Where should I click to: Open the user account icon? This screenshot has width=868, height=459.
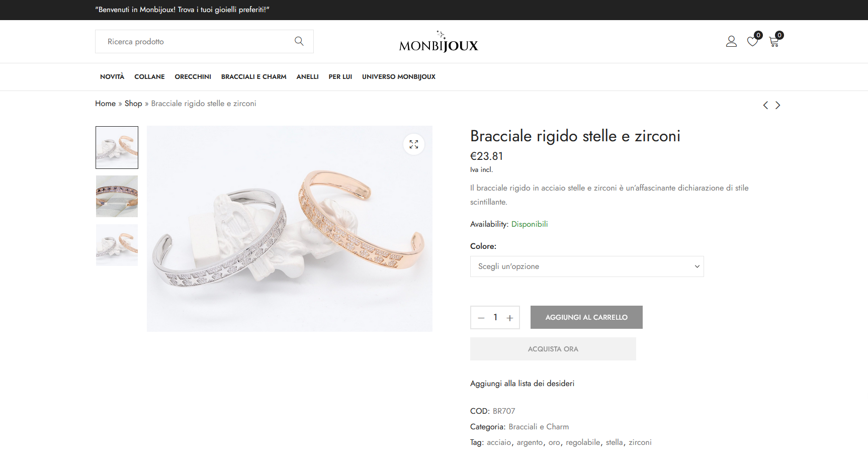point(731,41)
